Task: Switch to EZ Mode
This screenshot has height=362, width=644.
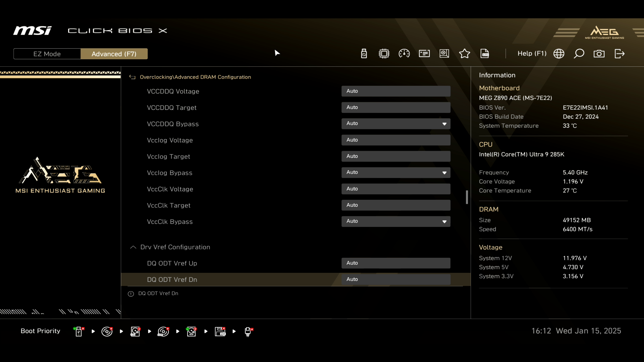Action: coord(47,54)
